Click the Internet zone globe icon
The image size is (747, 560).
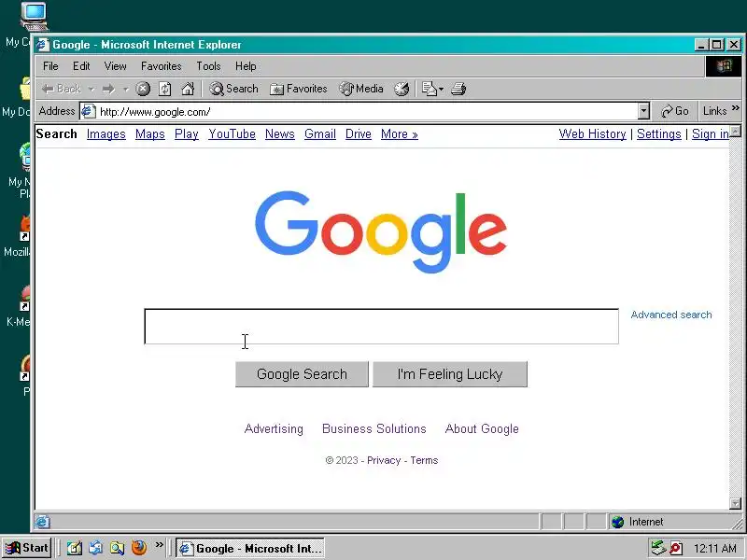tap(618, 522)
